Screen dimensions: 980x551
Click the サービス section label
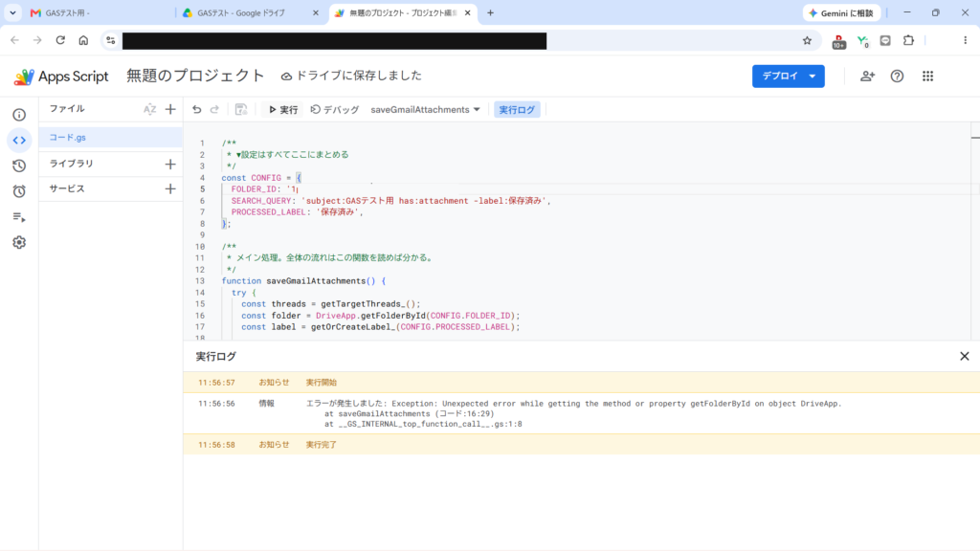coord(67,188)
